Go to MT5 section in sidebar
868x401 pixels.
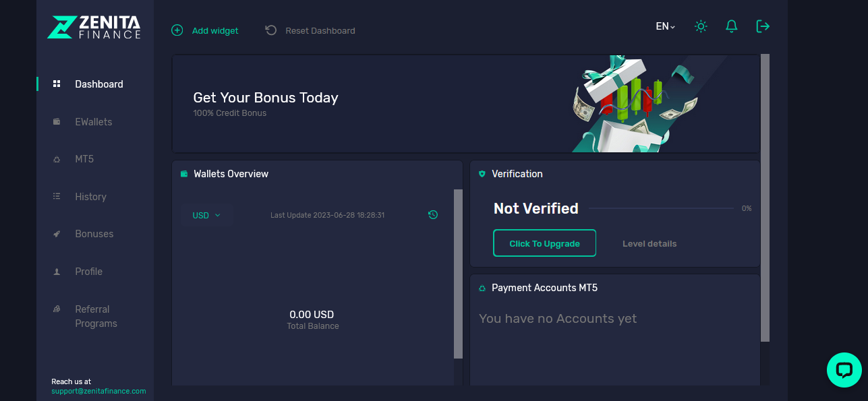tap(84, 159)
